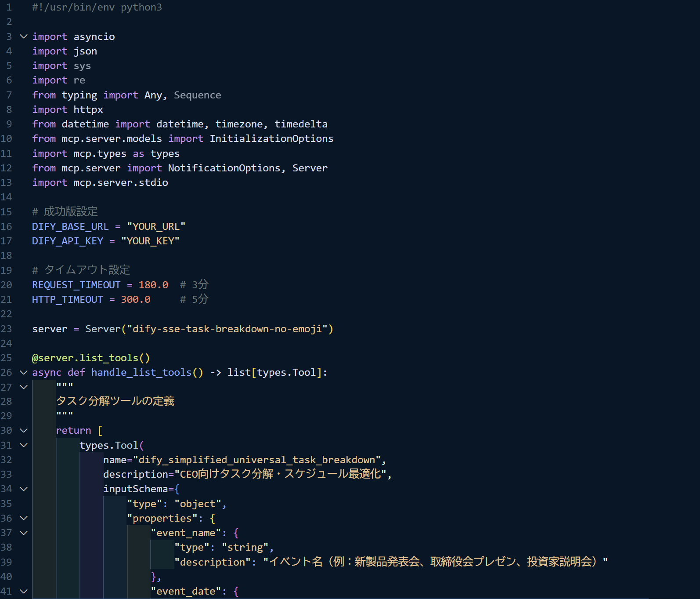The image size is (700, 599).
Task: Click line number 23 in the gutter
Action: 6,329
